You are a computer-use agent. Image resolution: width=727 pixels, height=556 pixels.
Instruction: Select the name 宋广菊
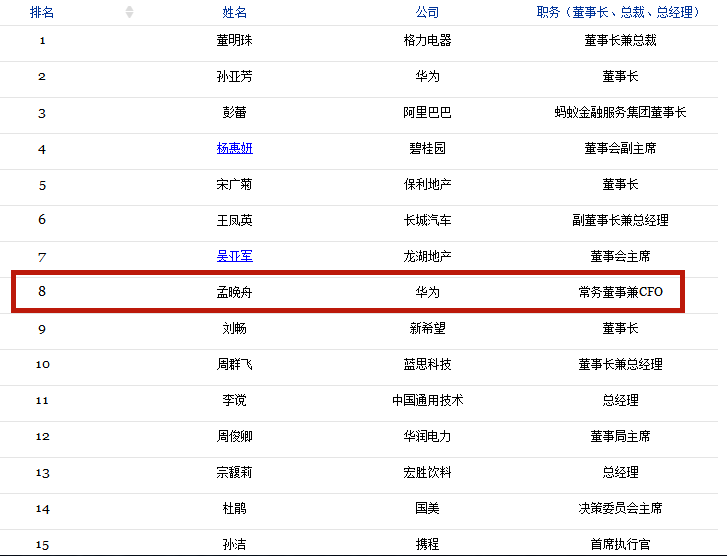click(235, 185)
